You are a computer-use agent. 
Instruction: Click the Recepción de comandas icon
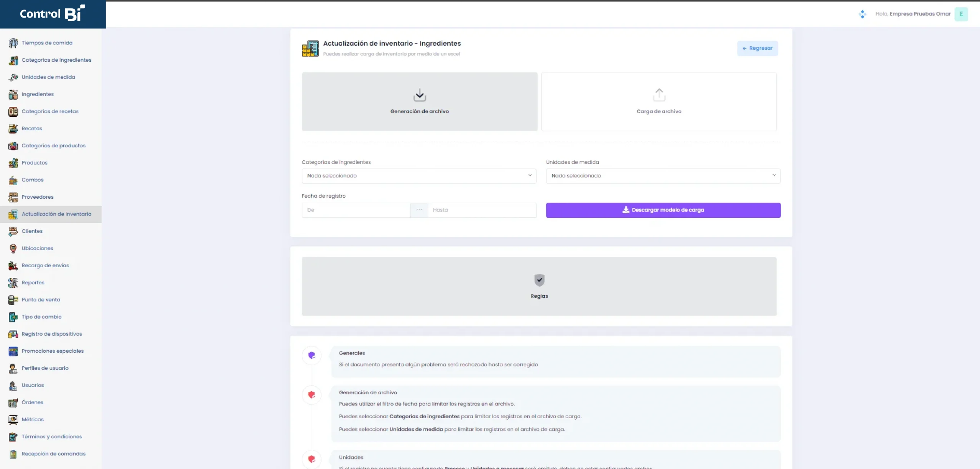tap(13, 454)
